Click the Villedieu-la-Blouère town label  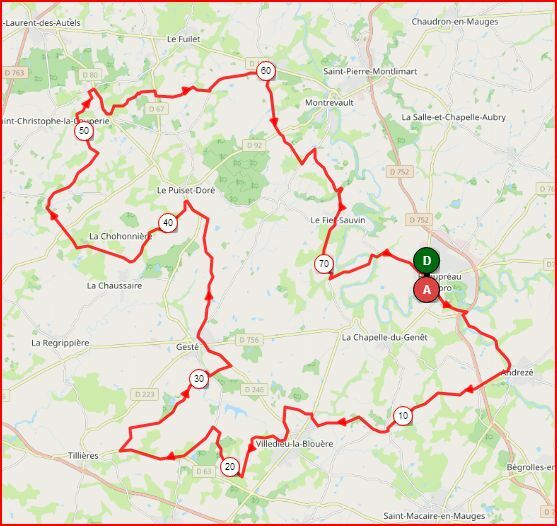click(294, 444)
